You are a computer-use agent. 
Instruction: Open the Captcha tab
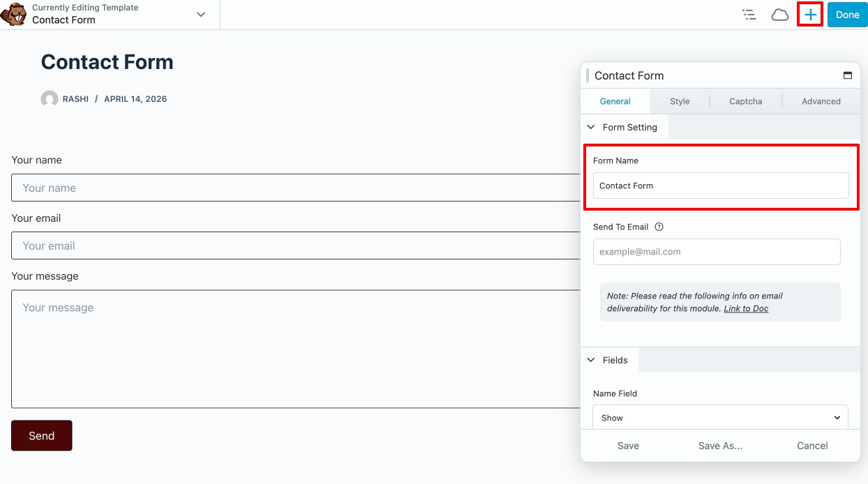(x=745, y=101)
